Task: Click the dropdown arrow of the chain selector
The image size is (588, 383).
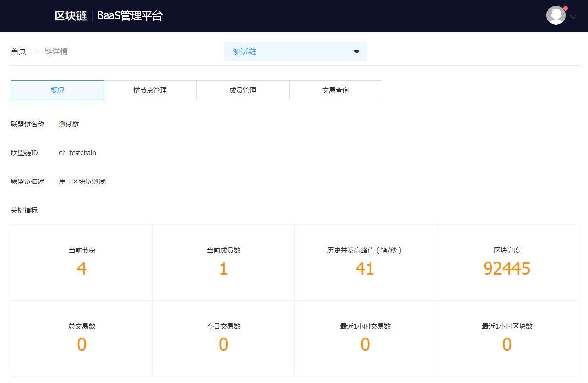Action: click(356, 51)
